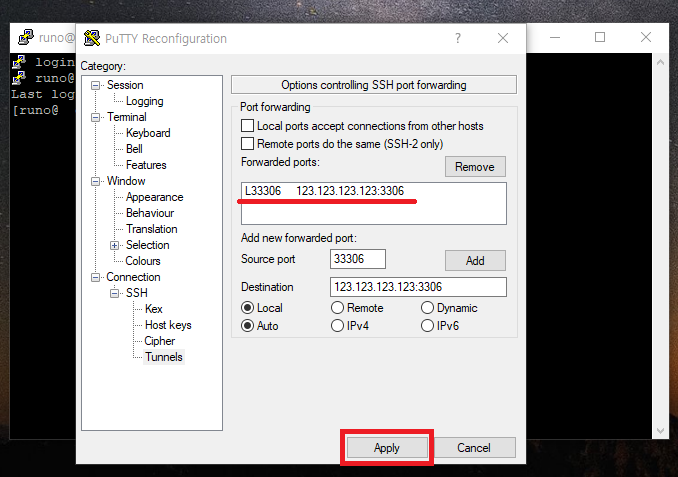Viewport: 678px width, 477px height.
Task: Collapse the Terminal tree node
Action: [95, 117]
